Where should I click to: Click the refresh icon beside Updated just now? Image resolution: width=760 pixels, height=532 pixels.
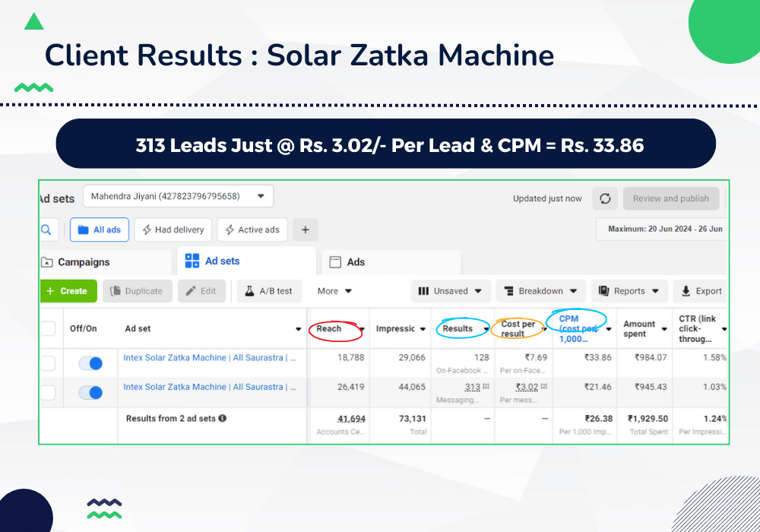[605, 198]
